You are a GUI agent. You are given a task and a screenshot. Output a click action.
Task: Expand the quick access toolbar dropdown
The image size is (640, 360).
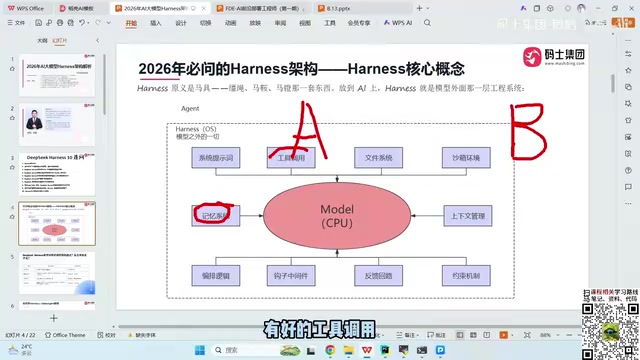click(x=109, y=23)
